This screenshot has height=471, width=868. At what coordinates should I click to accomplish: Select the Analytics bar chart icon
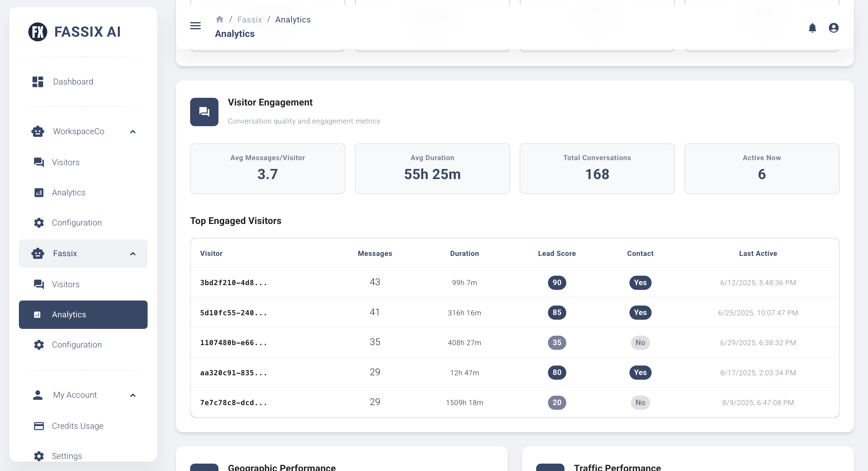click(x=38, y=193)
